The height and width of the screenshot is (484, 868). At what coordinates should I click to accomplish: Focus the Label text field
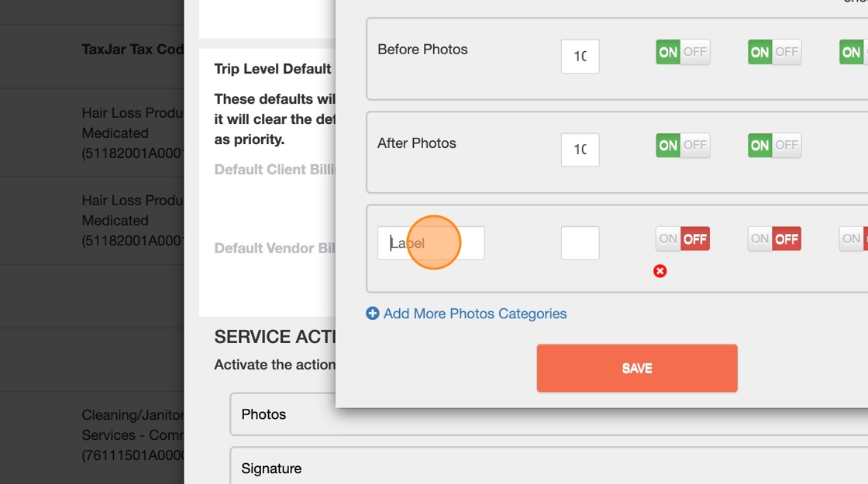(431, 243)
